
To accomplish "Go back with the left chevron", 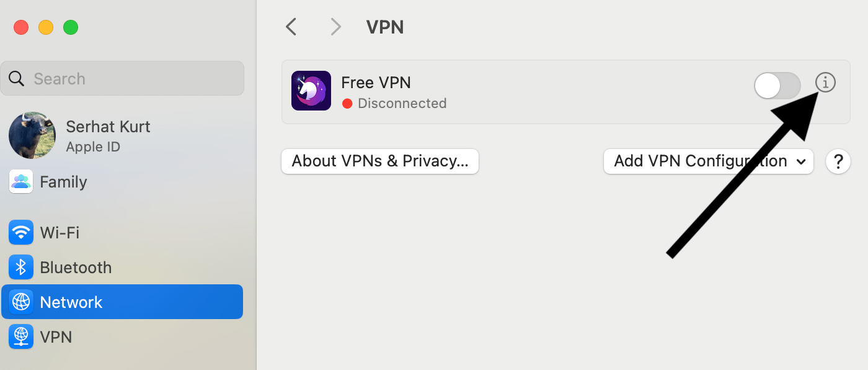I will tap(291, 27).
